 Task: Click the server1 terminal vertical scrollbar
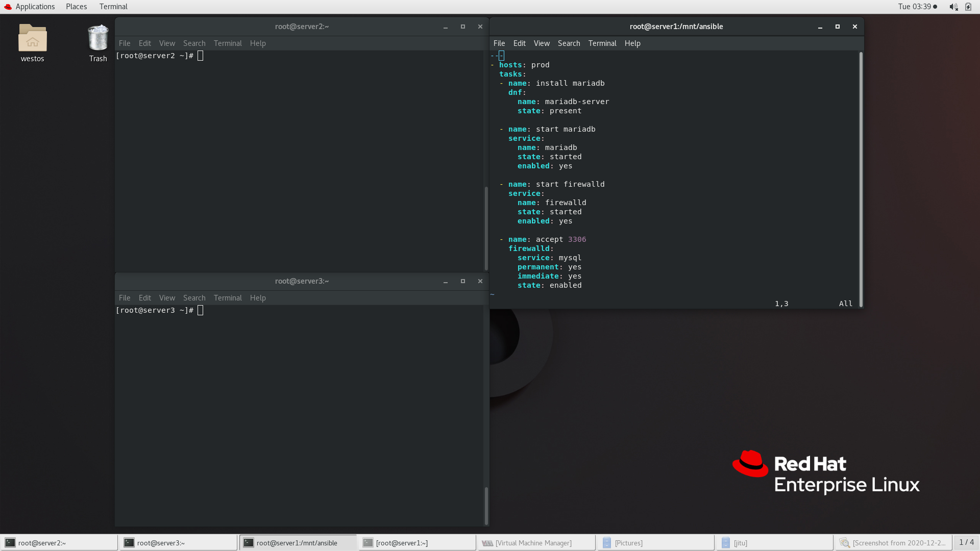pos(861,179)
